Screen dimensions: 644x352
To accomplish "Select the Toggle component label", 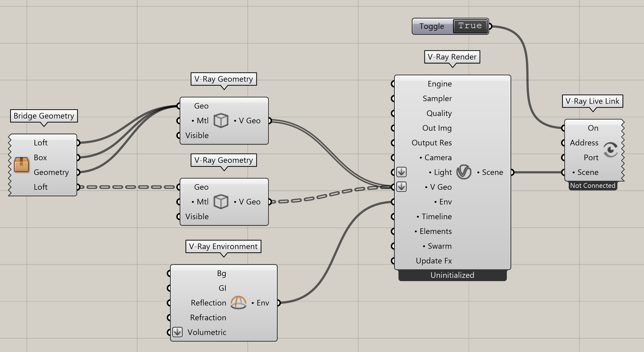I will (432, 26).
